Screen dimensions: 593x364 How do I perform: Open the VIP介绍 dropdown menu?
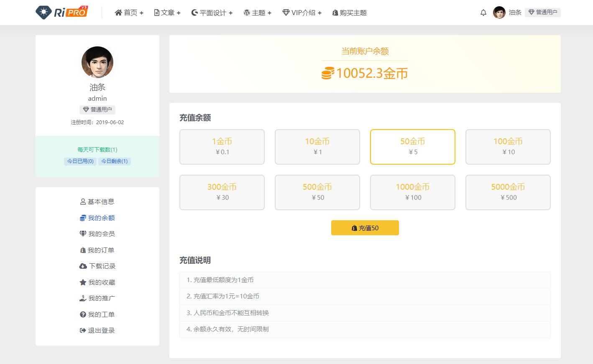pyautogui.click(x=302, y=13)
